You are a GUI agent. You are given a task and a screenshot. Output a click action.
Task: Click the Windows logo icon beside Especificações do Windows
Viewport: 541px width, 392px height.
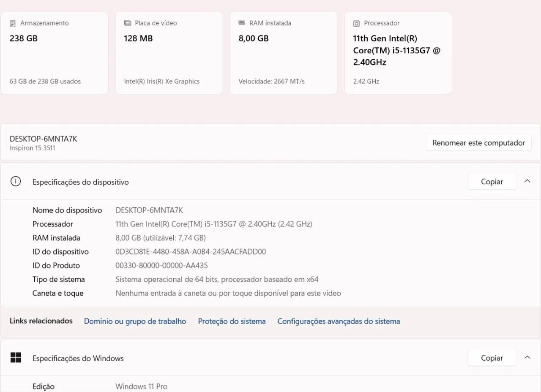click(x=16, y=358)
